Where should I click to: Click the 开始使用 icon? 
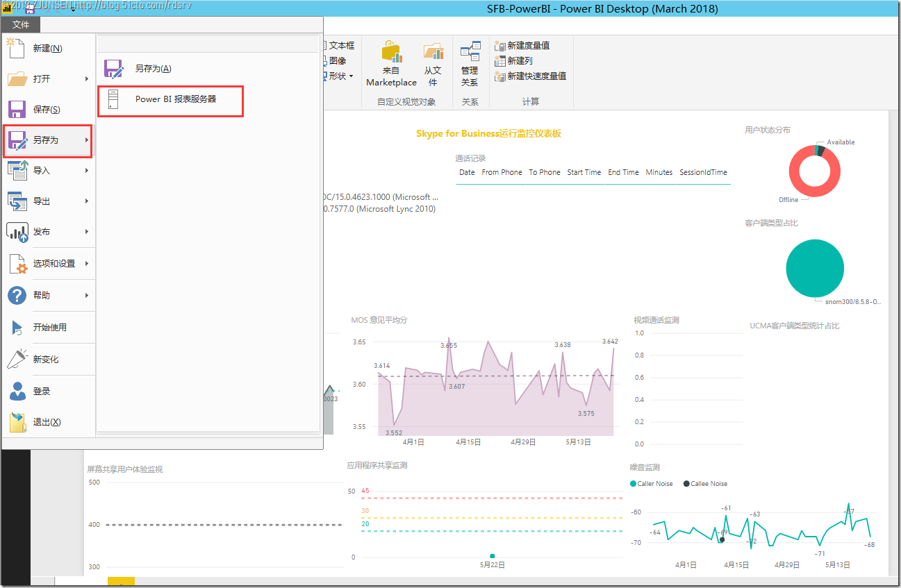[x=17, y=328]
